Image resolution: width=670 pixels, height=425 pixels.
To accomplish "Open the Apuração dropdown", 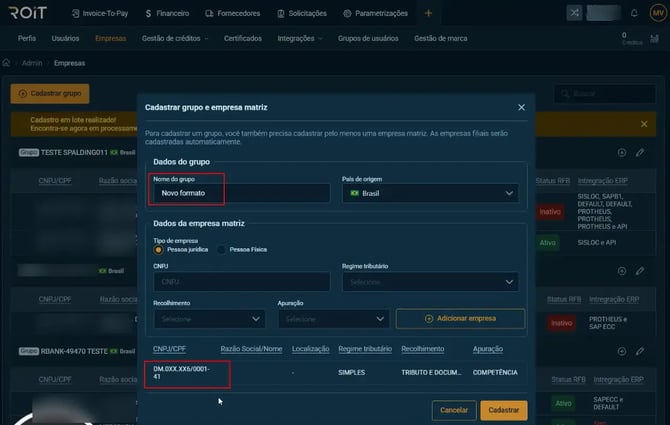I will [332, 319].
